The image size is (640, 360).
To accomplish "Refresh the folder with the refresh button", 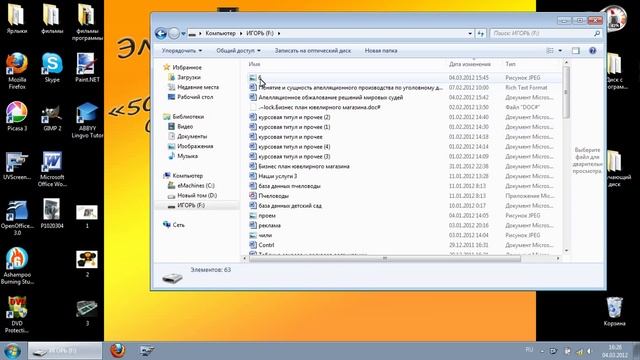I will (481, 33).
